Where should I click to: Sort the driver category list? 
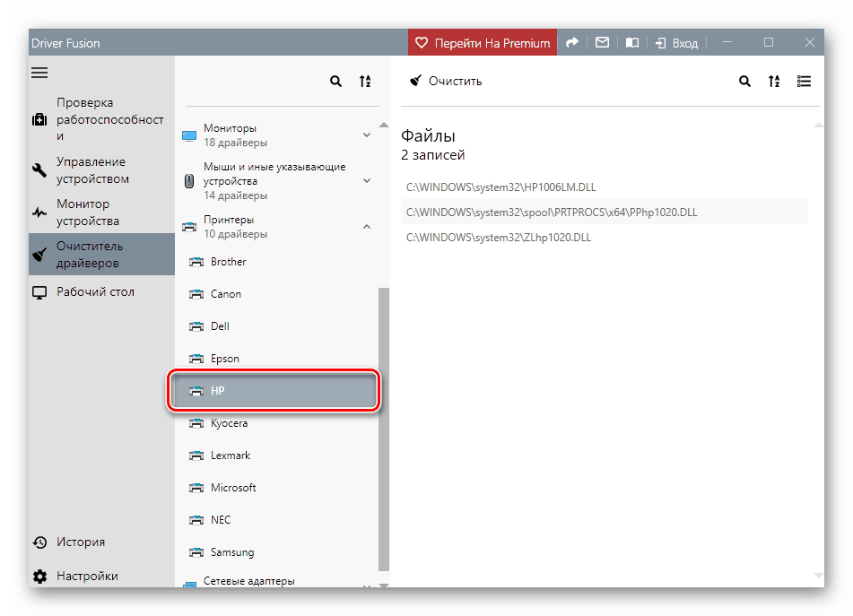[x=365, y=82]
